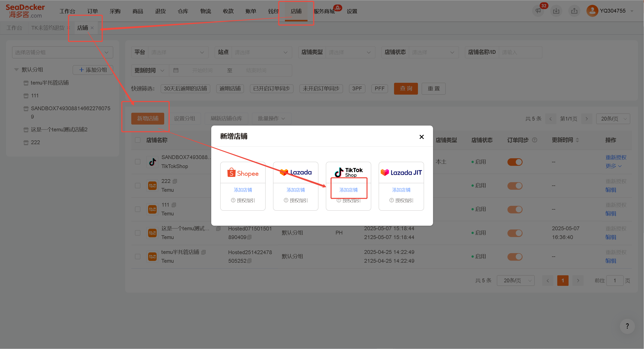Viewport: 644px width, 349px height.
Task: Close the 店铺 tab
Action: click(x=92, y=28)
